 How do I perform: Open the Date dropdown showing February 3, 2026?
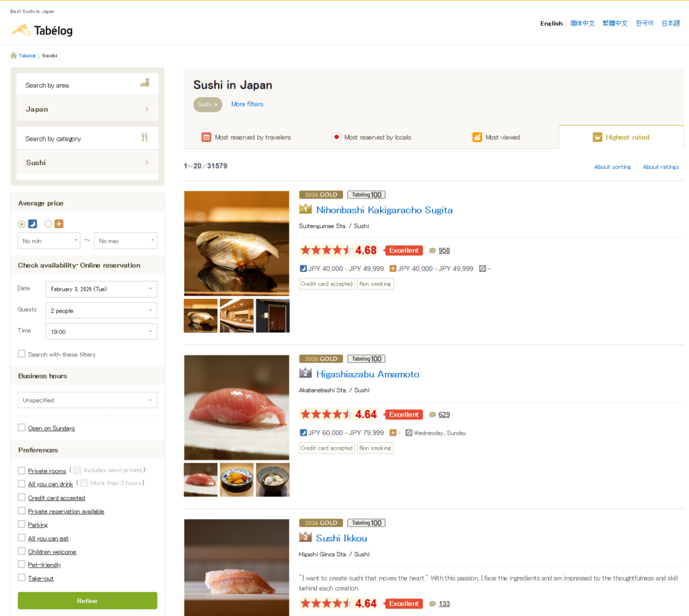[x=101, y=289]
